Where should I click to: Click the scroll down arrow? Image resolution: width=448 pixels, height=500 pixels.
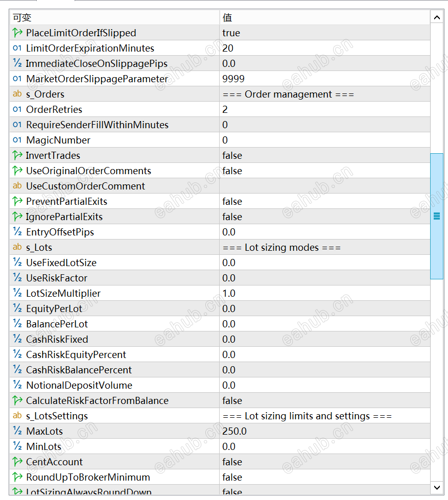click(437, 487)
